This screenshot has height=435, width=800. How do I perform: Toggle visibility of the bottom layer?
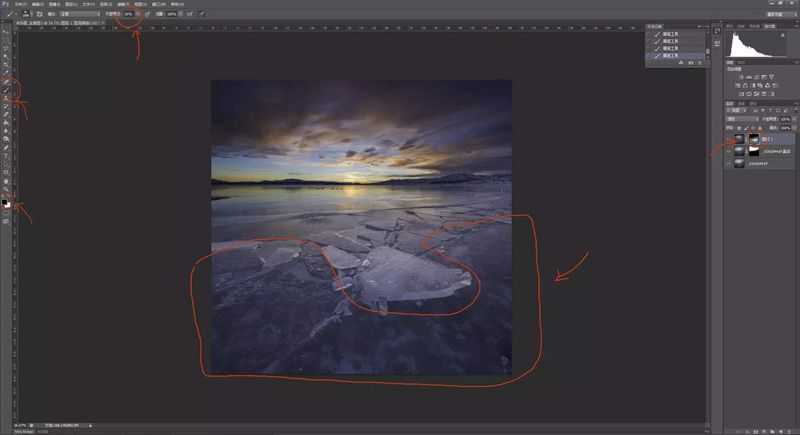pyautogui.click(x=729, y=163)
